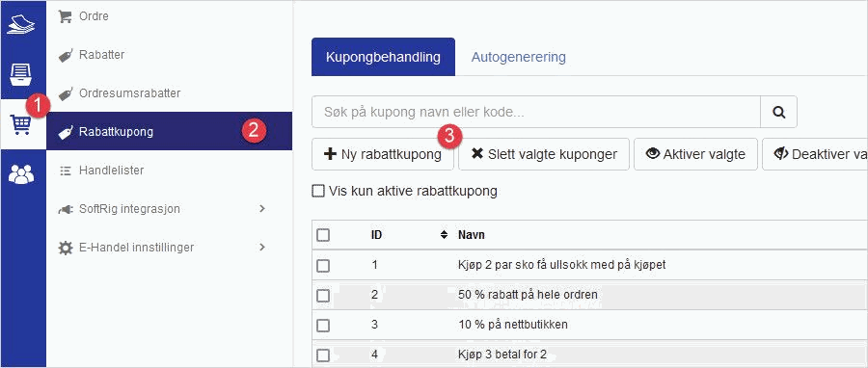Image resolution: width=868 pixels, height=368 pixels.
Task: Check the box for coupon ID 3
Action: pyautogui.click(x=323, y=325)
